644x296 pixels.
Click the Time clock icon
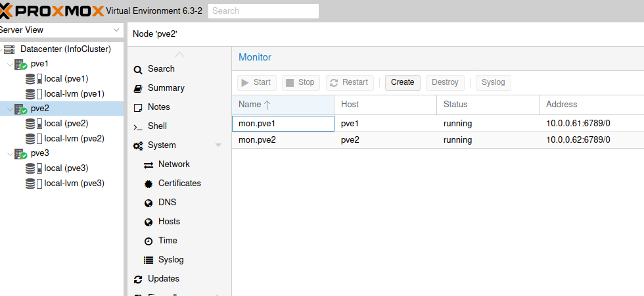[149, 241]
